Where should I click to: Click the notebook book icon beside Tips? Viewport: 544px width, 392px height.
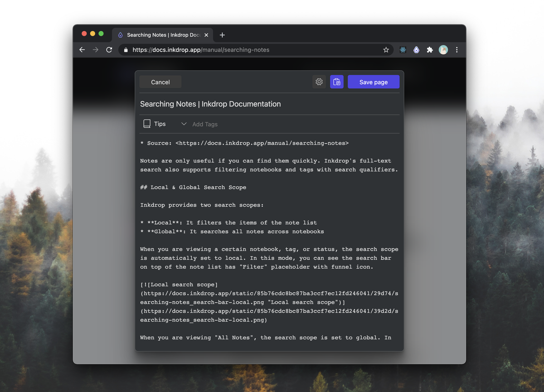147,124
